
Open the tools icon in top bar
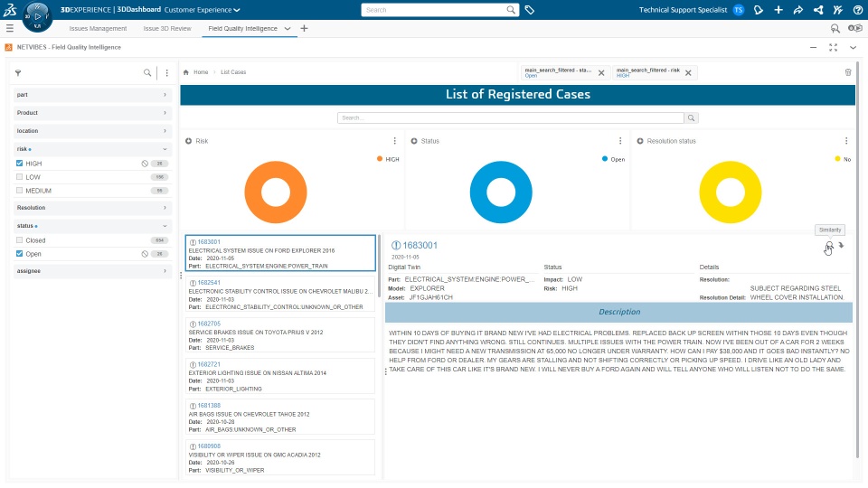838,10
